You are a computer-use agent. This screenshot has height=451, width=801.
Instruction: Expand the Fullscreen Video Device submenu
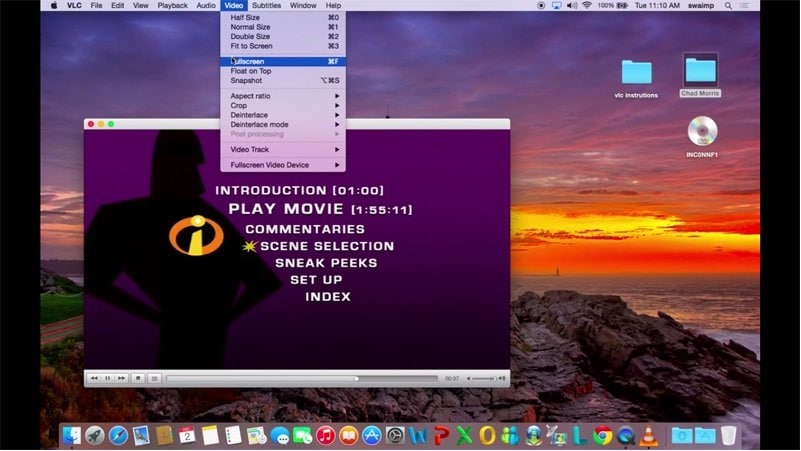point(283,165)
